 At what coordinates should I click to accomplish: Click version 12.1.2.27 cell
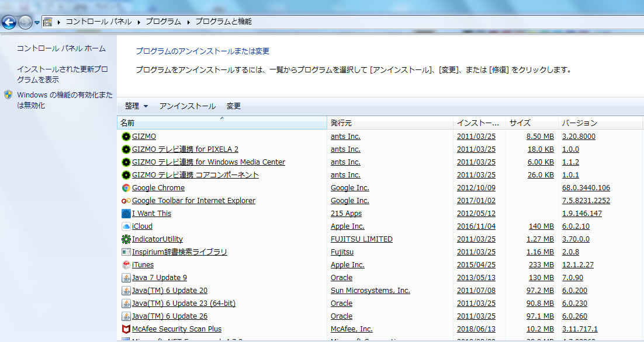point(578,265)
